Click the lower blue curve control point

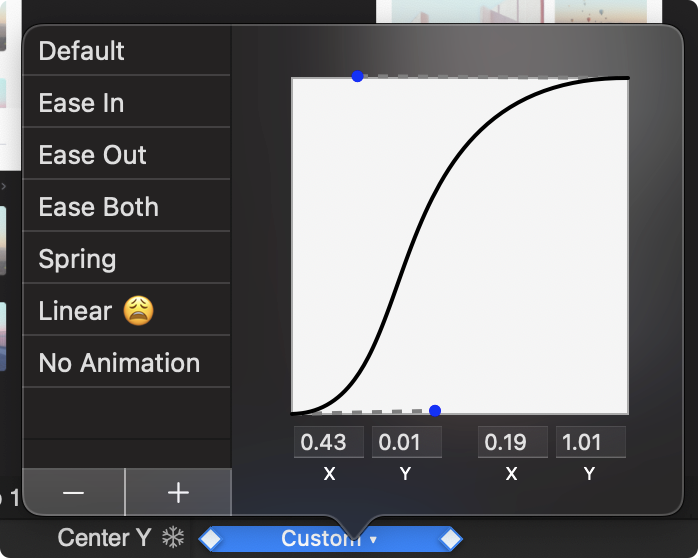coord(434,410)
